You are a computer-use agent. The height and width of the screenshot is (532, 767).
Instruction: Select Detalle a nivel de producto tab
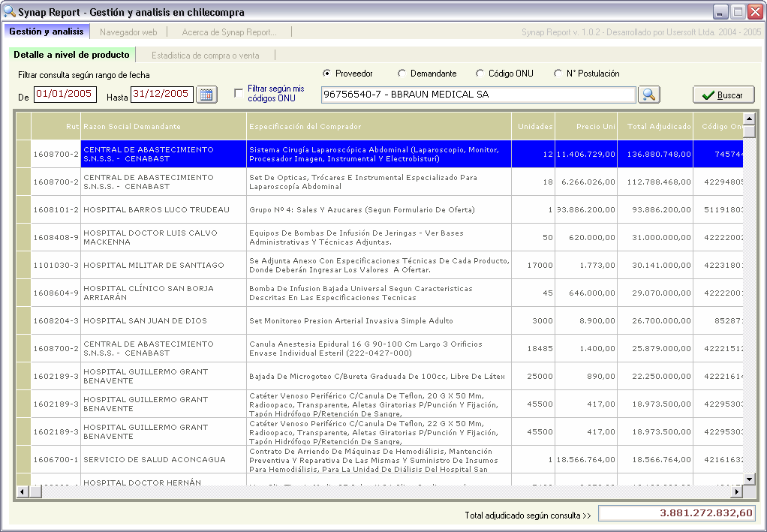pos(71,55)
